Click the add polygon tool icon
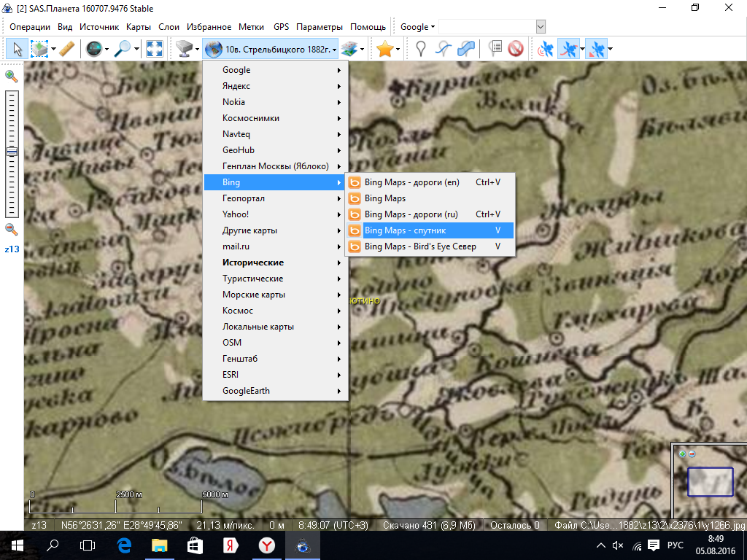This screenshot has width=747, height=560. click(466, 49)
